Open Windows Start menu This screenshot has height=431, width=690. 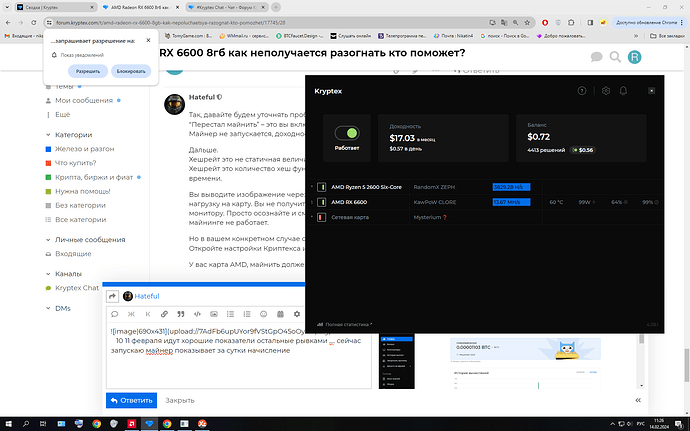(8, 424)
